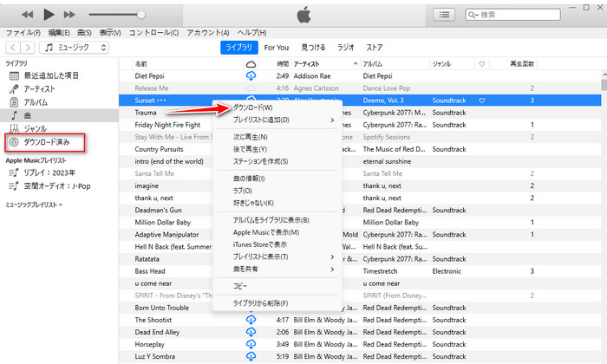
Task: Switch to the ストア tab
Action: click(375, 48)
